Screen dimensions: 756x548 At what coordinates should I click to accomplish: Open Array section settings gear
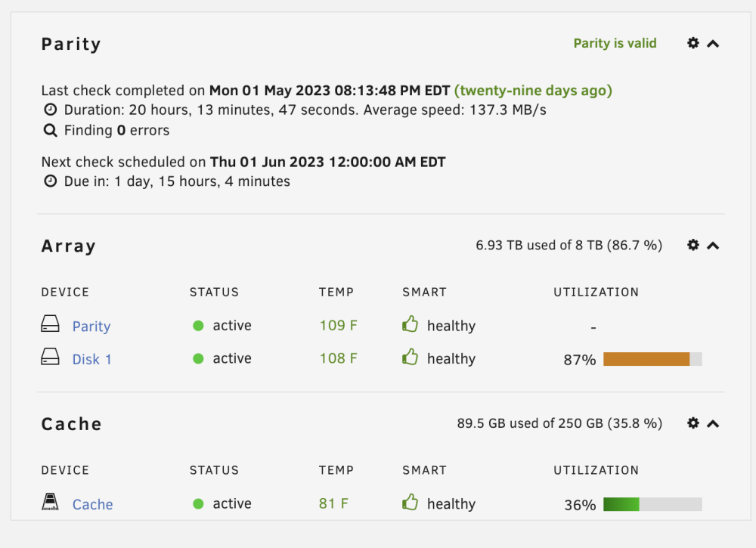coord(692,245)
